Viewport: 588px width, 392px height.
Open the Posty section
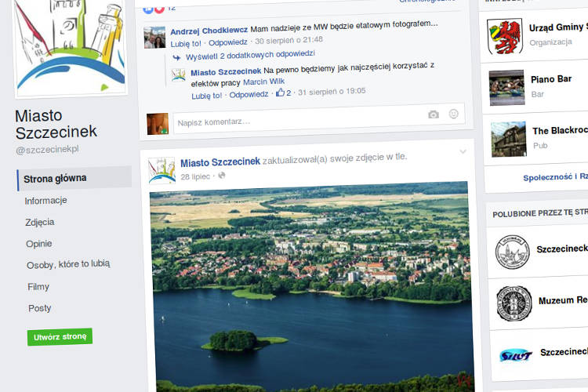click(40, 308)
